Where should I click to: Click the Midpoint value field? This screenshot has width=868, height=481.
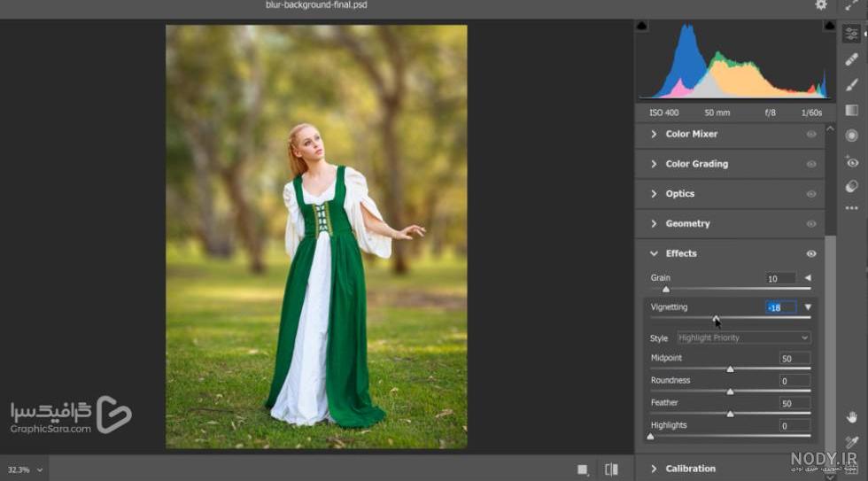point(794,358)
